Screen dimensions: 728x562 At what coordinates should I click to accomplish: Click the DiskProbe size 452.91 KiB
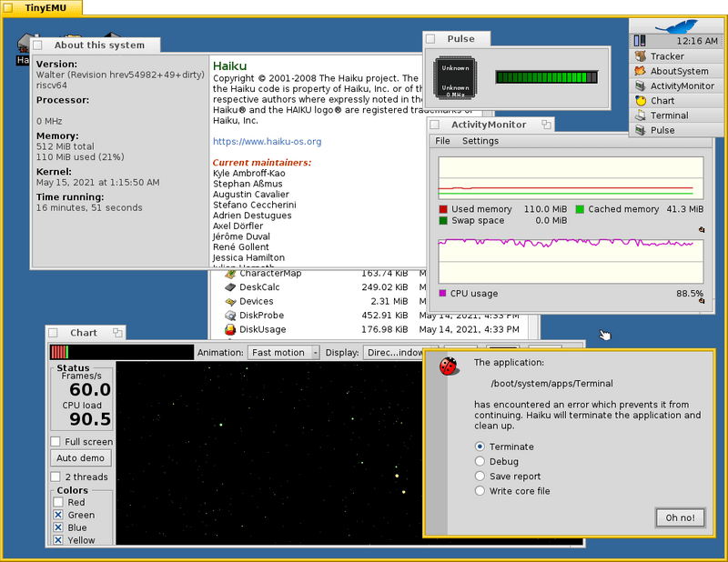point(384,316)
